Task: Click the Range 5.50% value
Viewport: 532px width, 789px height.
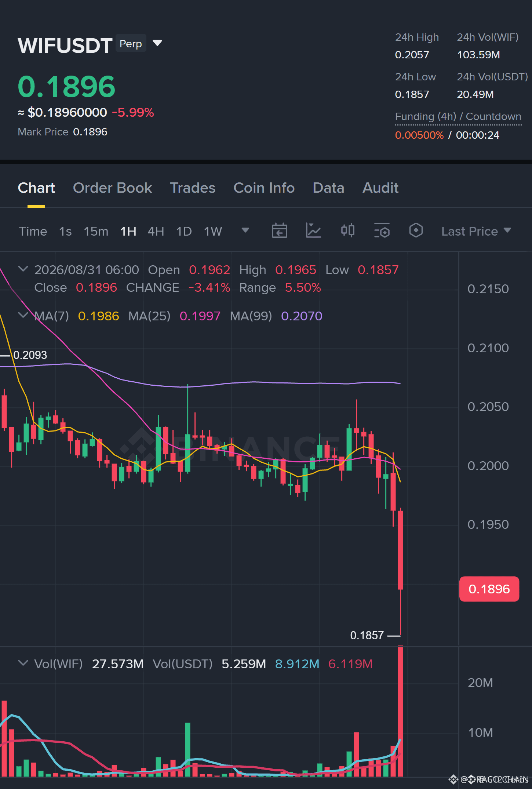Action: (x=303, y=287)
